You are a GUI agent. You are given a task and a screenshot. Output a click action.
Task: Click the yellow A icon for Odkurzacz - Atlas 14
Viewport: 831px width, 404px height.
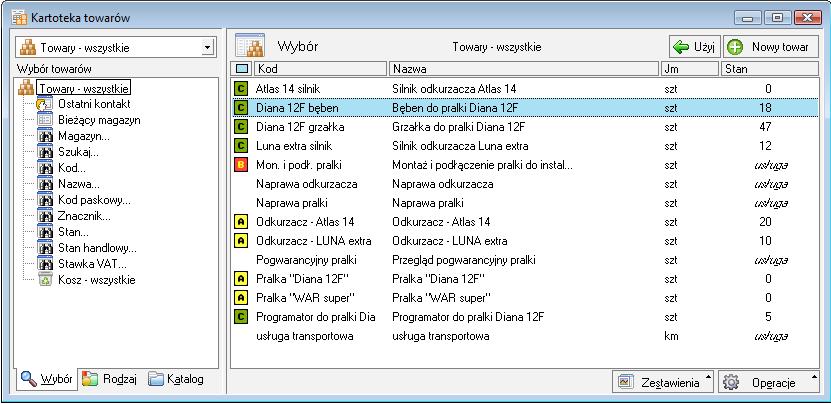point(240,222)
